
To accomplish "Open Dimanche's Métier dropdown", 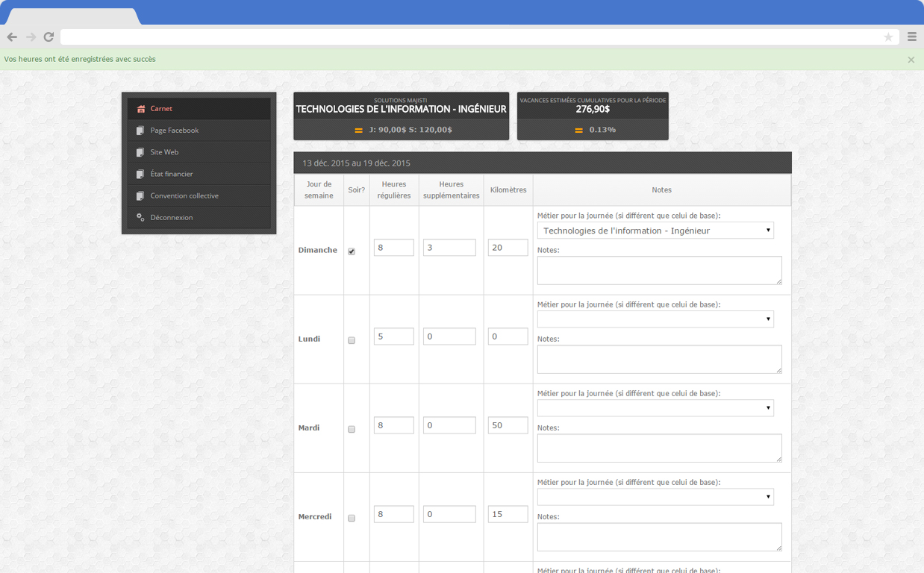I will (x=655, y=231).
